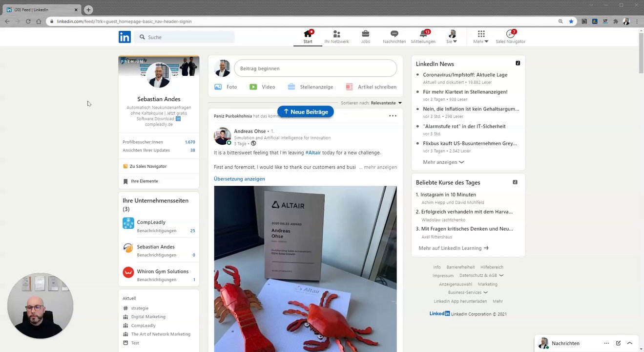Open Nachrichten in the top navigation
644x352 pixels.
[x=394, y=37]
